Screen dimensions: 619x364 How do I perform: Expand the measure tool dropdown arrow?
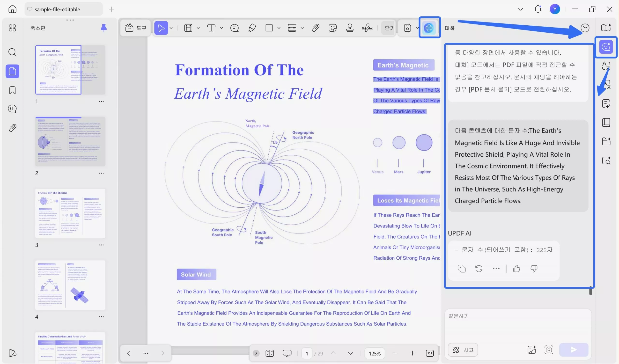click(302, 28)
